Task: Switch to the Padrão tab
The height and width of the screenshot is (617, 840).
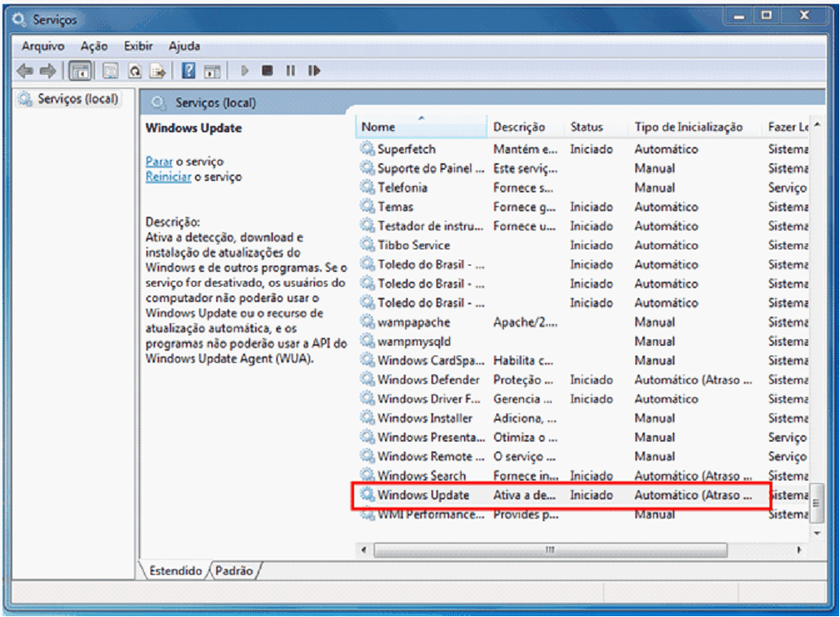Action: 234,571
